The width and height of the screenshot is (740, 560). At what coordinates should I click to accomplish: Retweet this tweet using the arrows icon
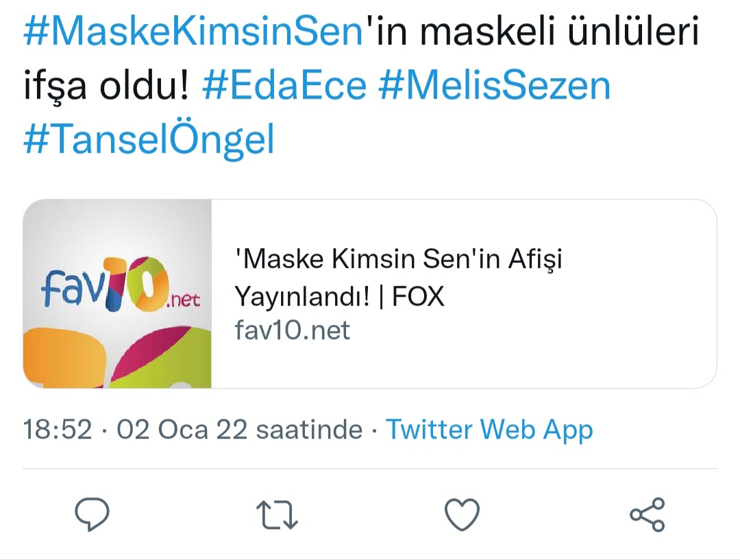click(x=277, y=515)
